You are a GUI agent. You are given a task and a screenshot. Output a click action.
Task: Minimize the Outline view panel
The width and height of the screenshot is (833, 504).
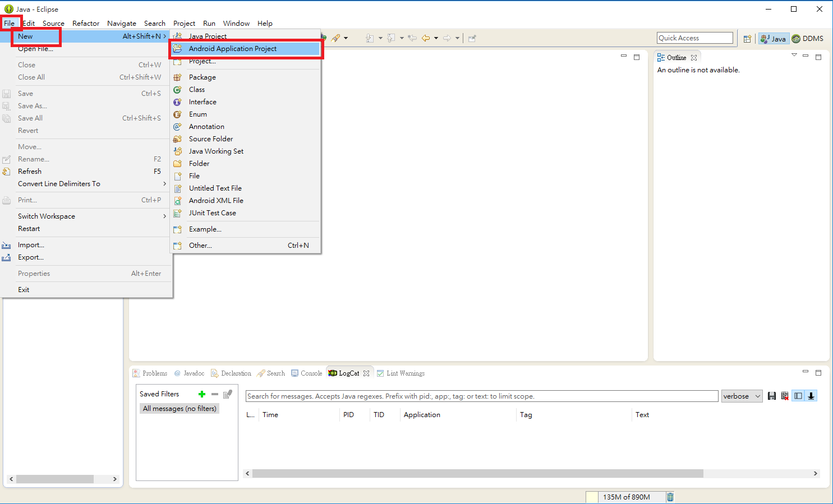point(806,56)
